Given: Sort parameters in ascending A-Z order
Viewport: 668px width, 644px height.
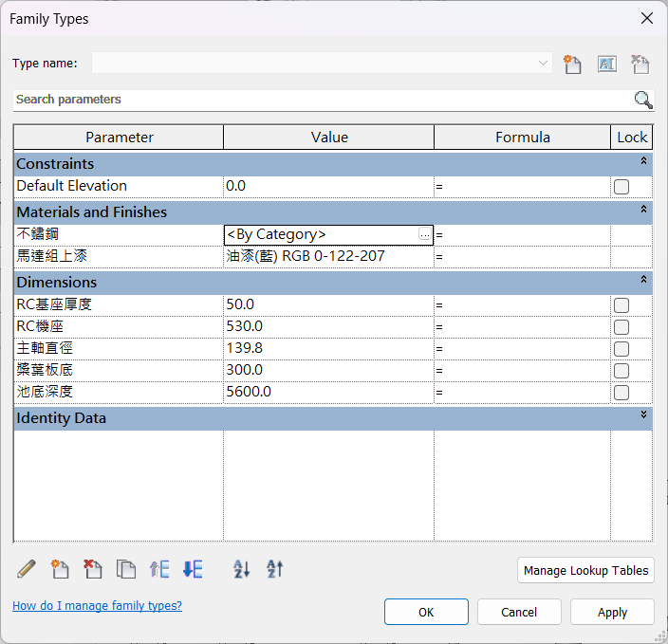Looking at the screenshot, I should (242, 569).
